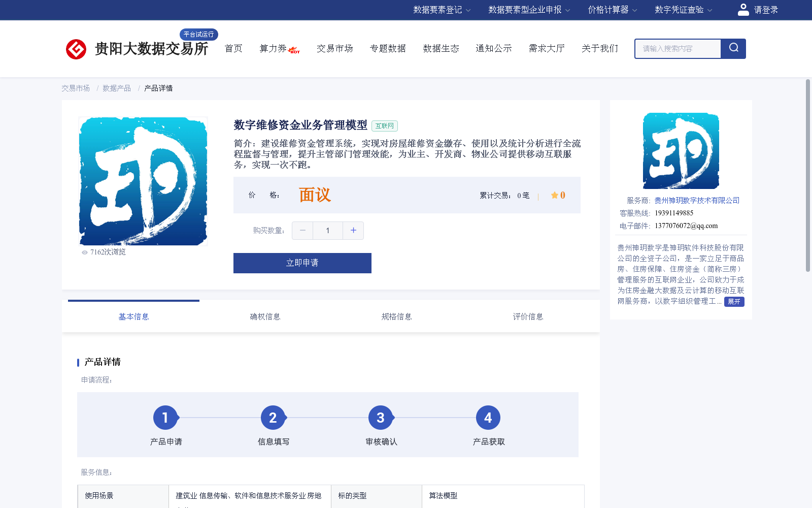The height and width of the screenshot is (508, 812).
Task: Click 产品详情 breadcrumb text
Action: pyautogui.click(x=158, y=88)
